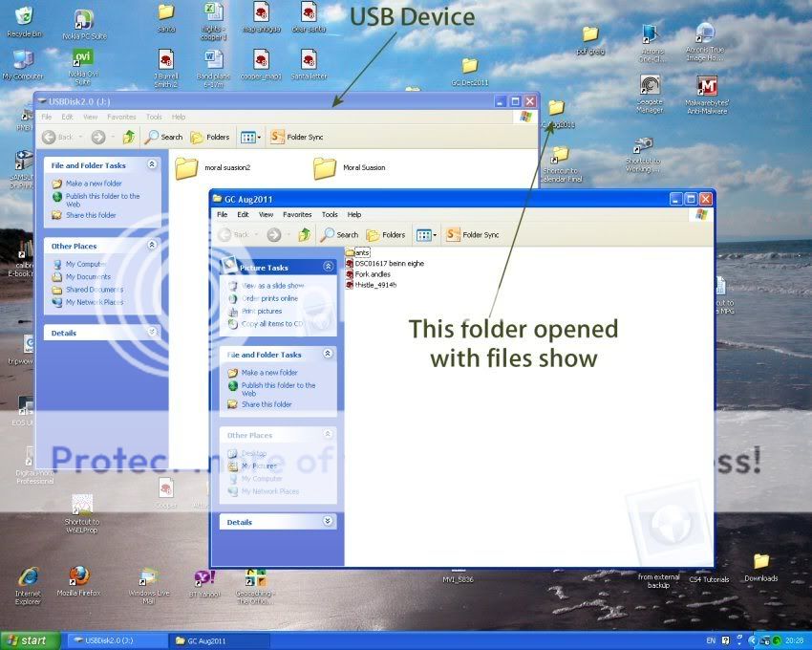Viewport: 812px width, 650px height.
Task: Open Favorites menu in GC Aug2011 window
Action: click(297, 215)
